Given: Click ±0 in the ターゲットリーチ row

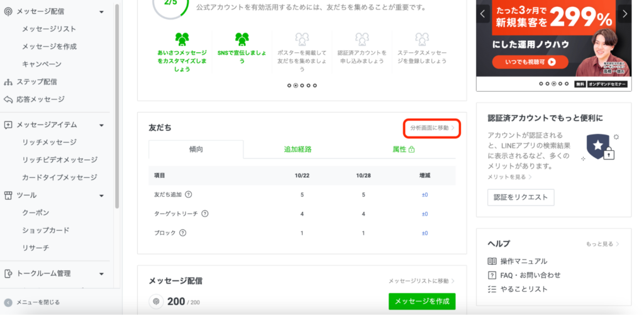Looking at the screenshot, I should [425, 214].
